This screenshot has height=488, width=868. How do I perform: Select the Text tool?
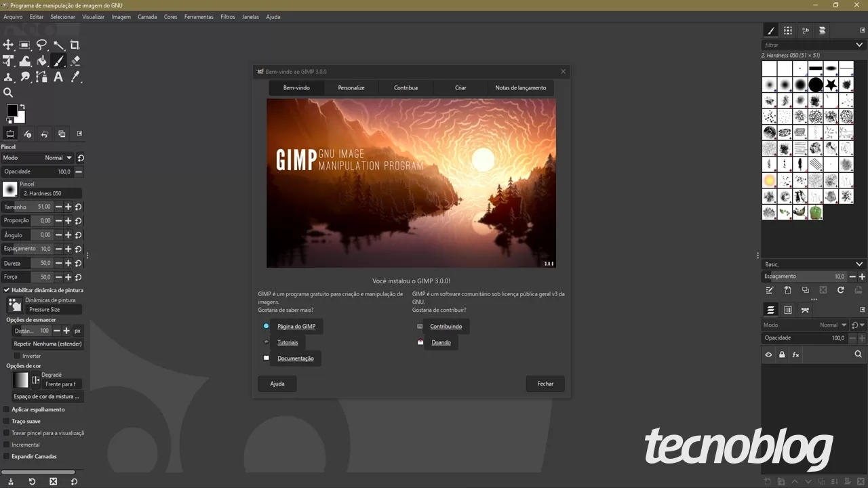(x=59, y=77)
